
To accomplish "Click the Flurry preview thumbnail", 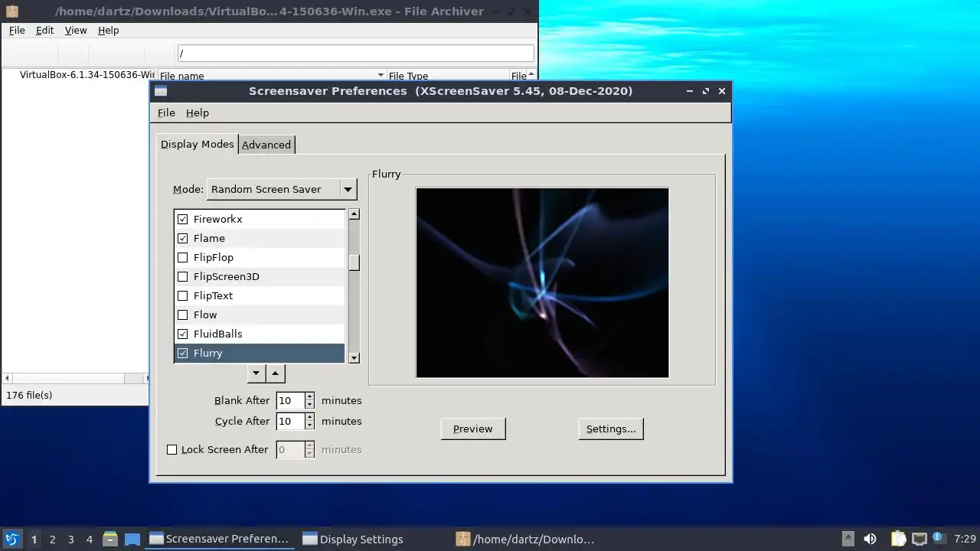I will [542, 282].
